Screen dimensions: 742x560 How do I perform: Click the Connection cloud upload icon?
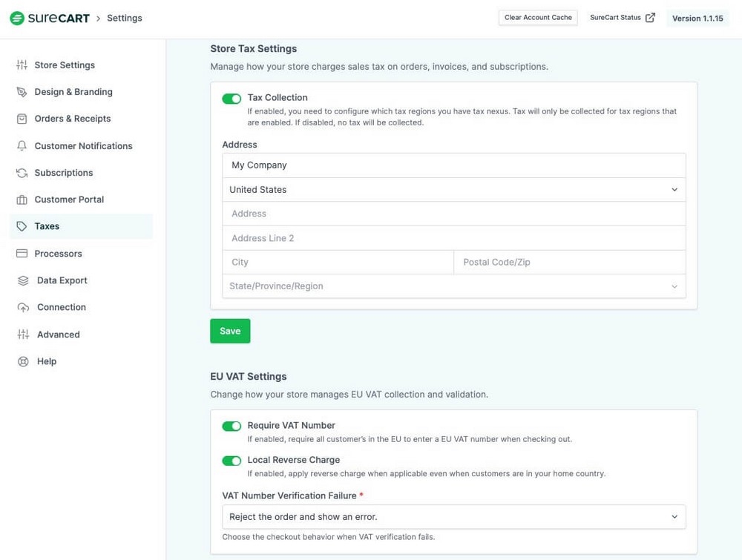(x=23, y=307)
